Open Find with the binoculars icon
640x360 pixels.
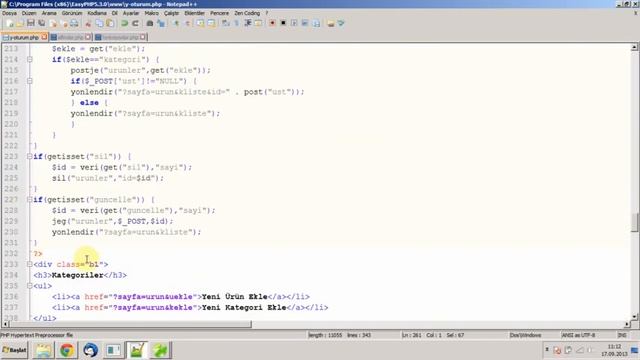tap(150, 23)
